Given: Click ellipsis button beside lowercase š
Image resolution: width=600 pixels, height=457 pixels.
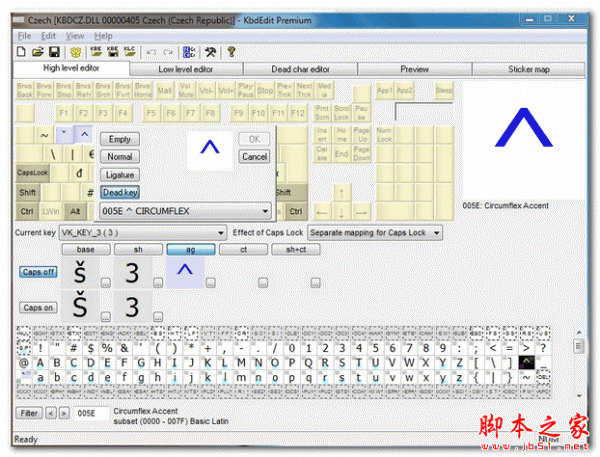Looking at the screenshot, I should [x=106, y=283].
